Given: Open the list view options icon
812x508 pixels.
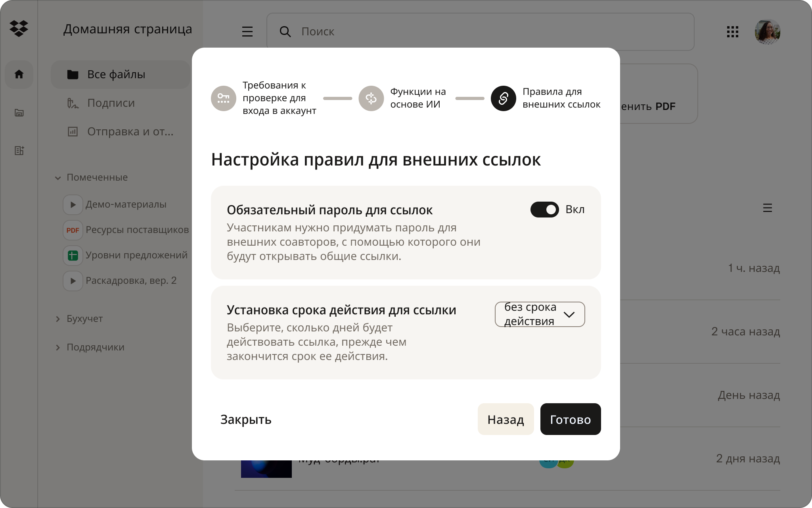Looking at the screenshot, I should [x=767, y=208].
